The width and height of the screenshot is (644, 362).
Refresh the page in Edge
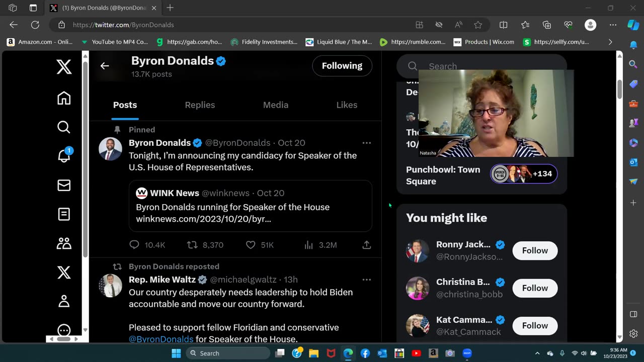(x=35, y=25)
